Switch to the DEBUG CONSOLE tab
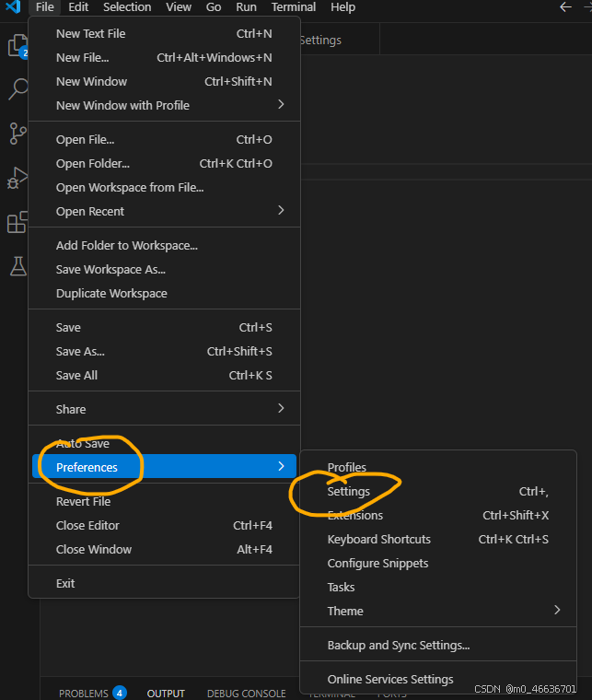This screenshot has width=592, height=700. (x=246, y=694)
